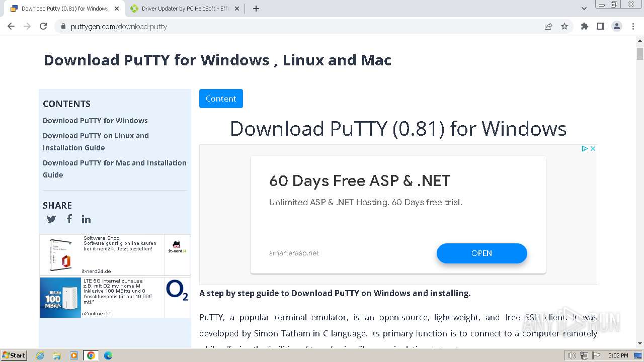Image resolution: width=644 pixels, height=362 pixels.
Task: Open Download PuTTY for Windows link
Action: (95, 121)
